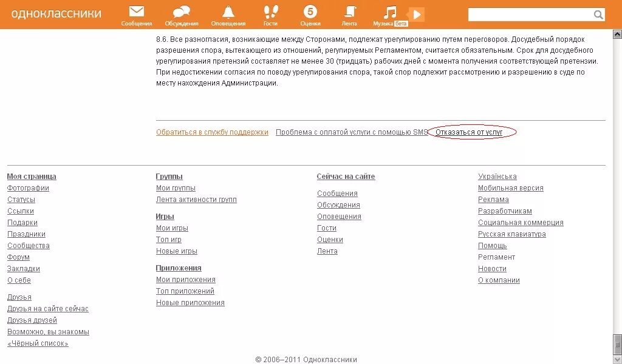Open the footer Лента link
The width and height of the screenshot is (622, 364).
[327, 251]
